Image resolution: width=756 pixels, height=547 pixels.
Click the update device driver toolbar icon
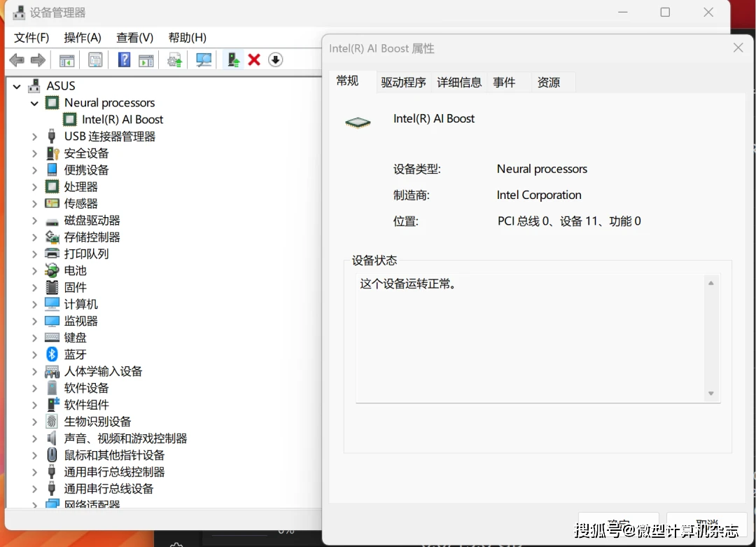pos(233,60)
